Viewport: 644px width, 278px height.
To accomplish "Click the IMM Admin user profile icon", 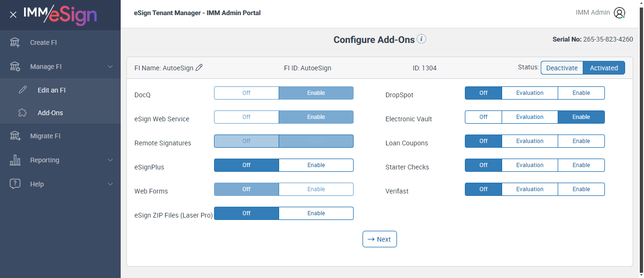I will (x=619, y=13).
